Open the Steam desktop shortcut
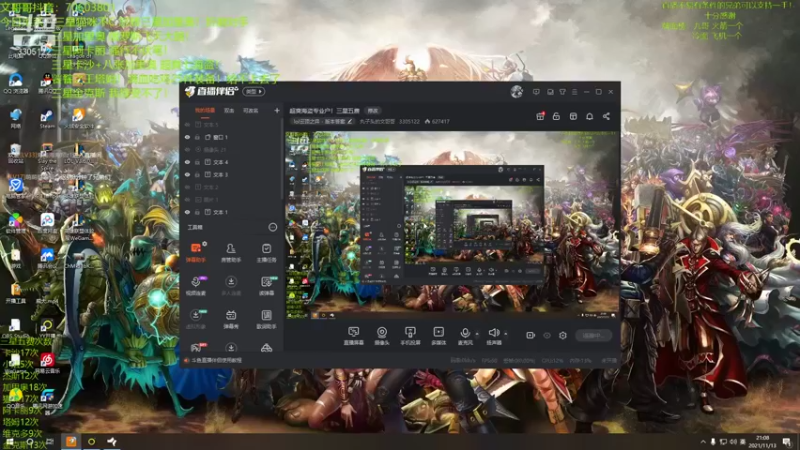The width and height of the screenshot is (800, 450). pos(47,119)
